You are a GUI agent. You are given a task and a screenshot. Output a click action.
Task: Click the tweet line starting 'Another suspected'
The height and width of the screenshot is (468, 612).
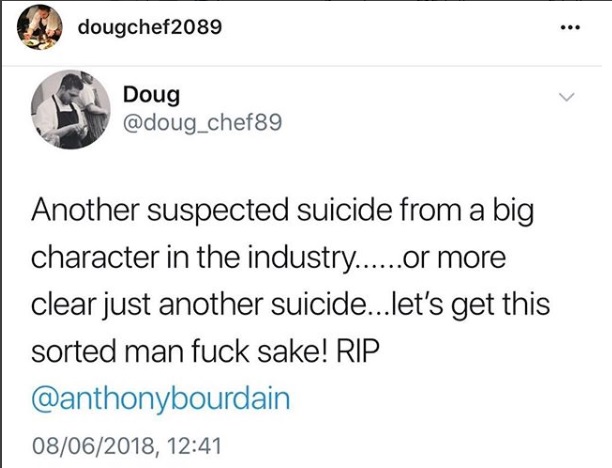coord(283,211)
